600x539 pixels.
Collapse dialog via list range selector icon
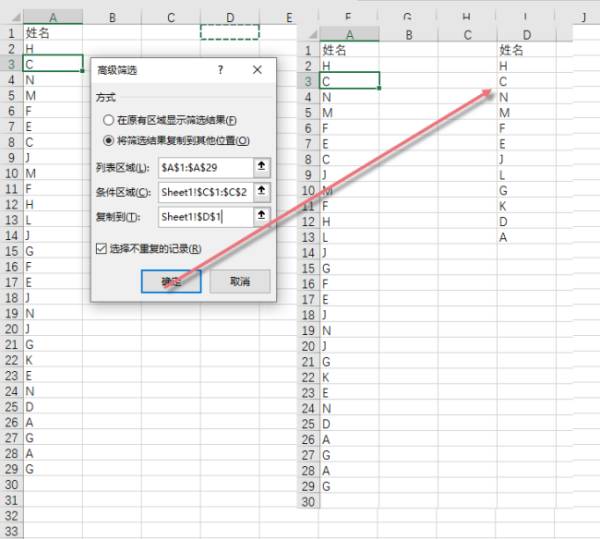[x=261, y=167]
